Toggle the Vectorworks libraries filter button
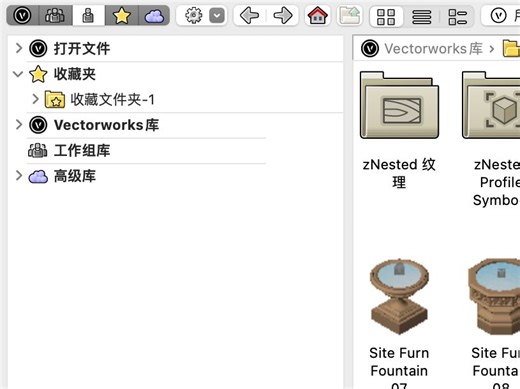The width and height of the screenshot is (520, 389). [23, 15]
